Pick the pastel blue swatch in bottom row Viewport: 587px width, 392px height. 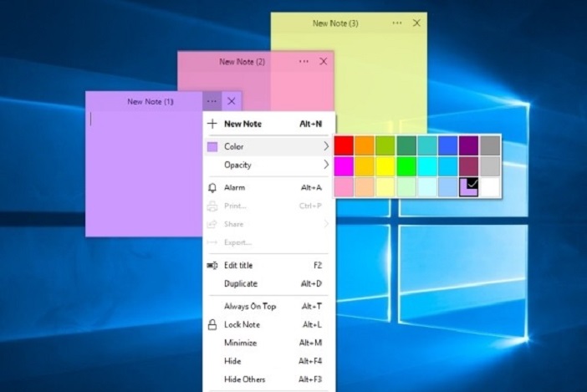[447, 187]
